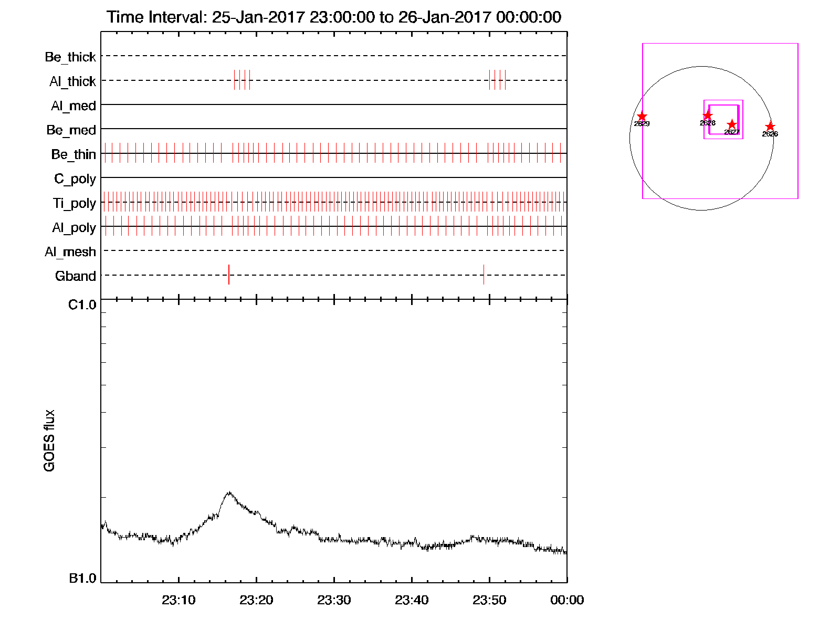Select the Ti_poly filter label
The width and height of the screenshot is (840, 630).
[x=74, y=203]
